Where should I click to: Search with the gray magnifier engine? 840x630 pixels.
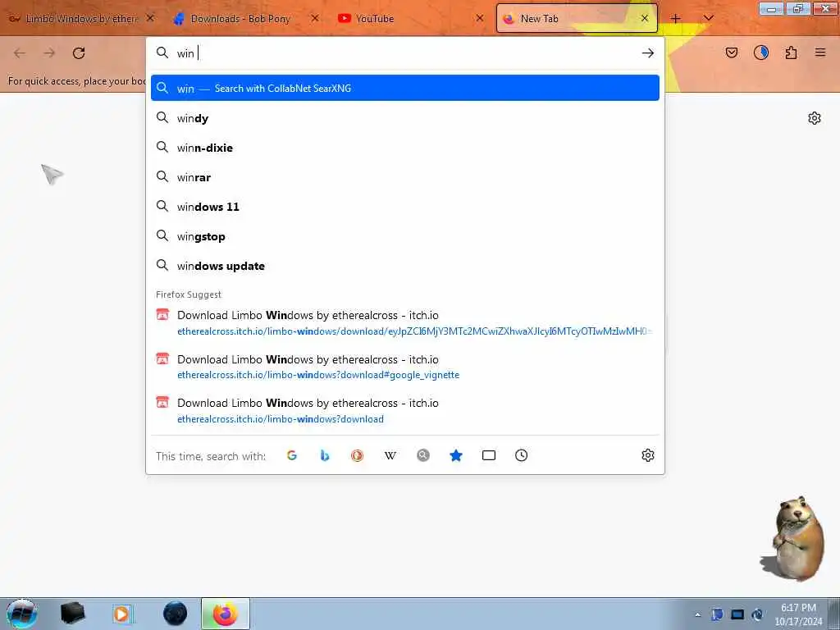(423, 455)
